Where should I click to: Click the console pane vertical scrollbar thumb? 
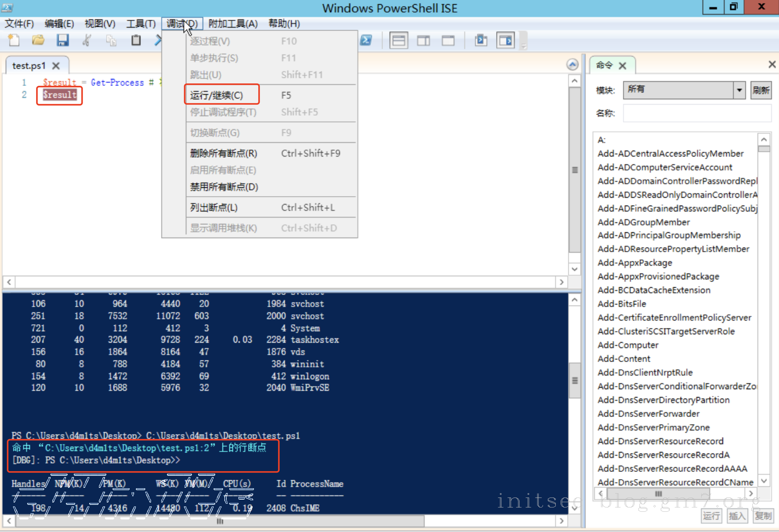tap(575, 380)
